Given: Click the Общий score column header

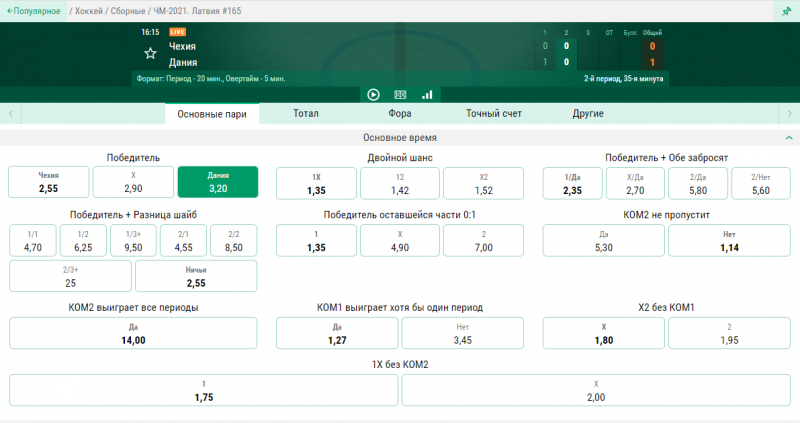Looking at the screenshot, I should [652, 33].
